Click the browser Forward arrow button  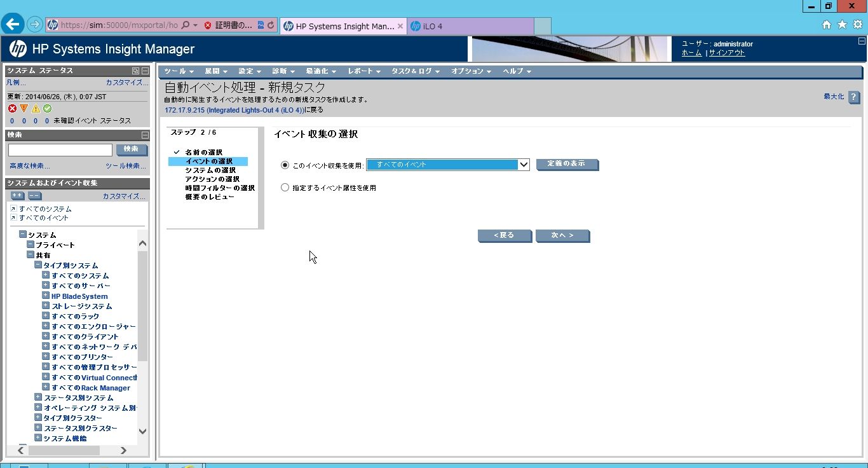[35, 25]
